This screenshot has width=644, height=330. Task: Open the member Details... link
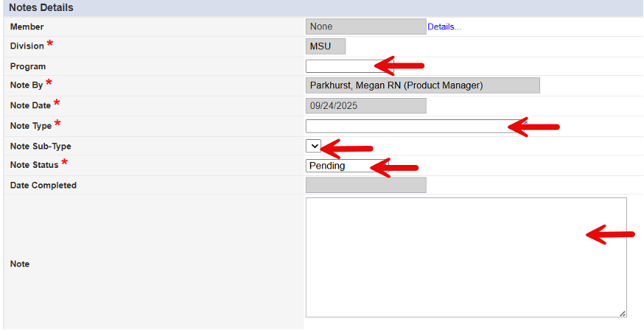[444, 27]
